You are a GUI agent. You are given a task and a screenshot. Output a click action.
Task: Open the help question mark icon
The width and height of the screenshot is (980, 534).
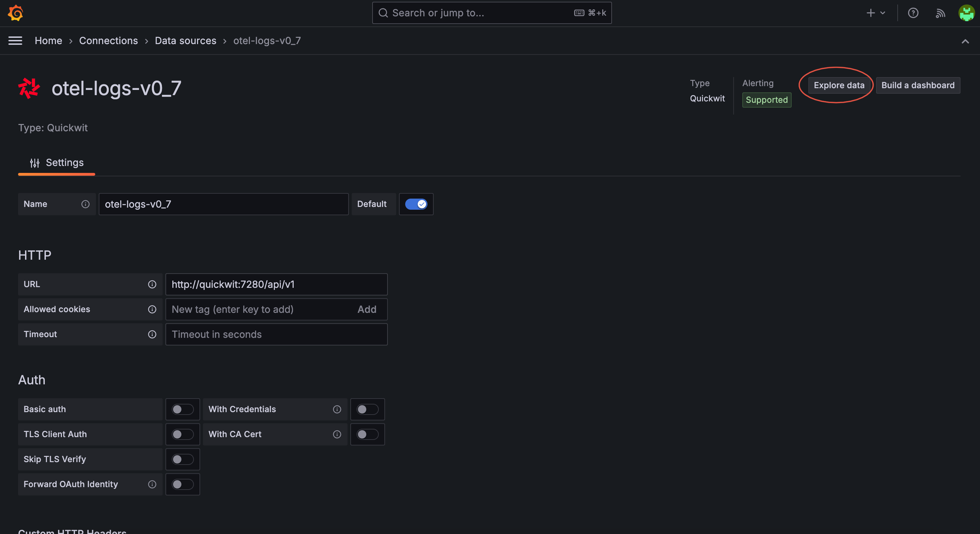pyautogui.click(x=913, y=13)
